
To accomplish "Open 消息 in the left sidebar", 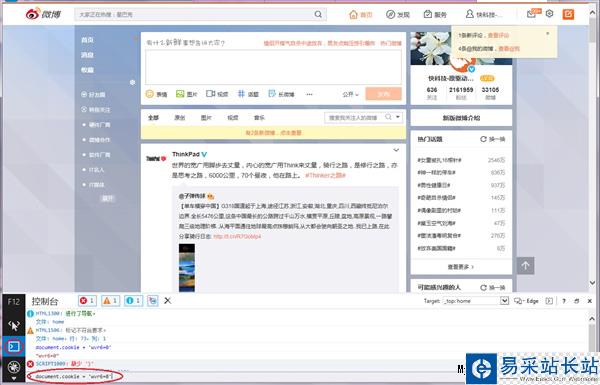I will pos(87,55).
